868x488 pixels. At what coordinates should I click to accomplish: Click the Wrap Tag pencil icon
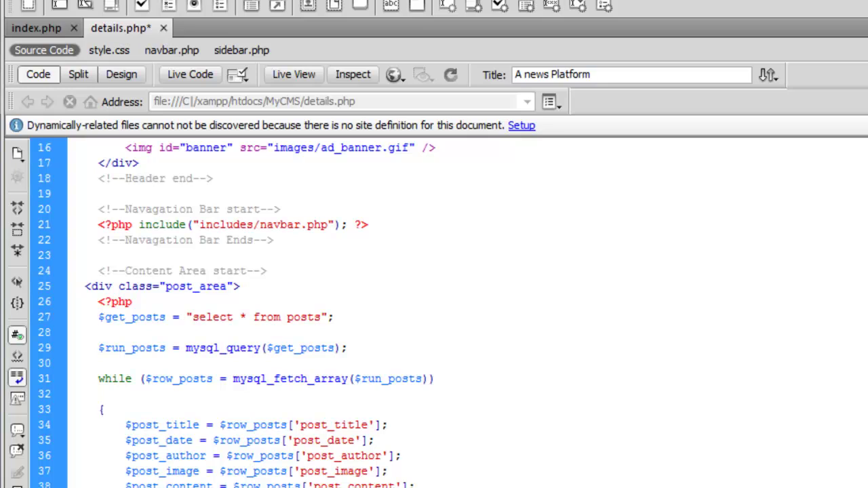(18, 472)
